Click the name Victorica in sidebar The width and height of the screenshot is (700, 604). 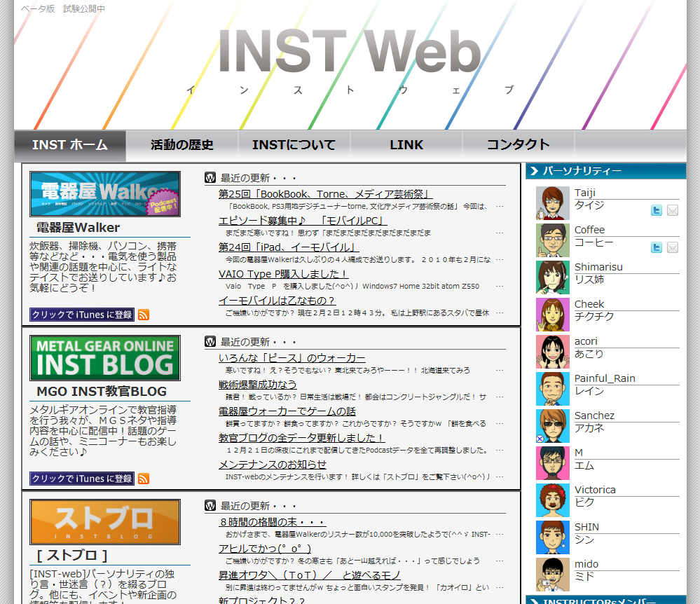click(595, 490)
